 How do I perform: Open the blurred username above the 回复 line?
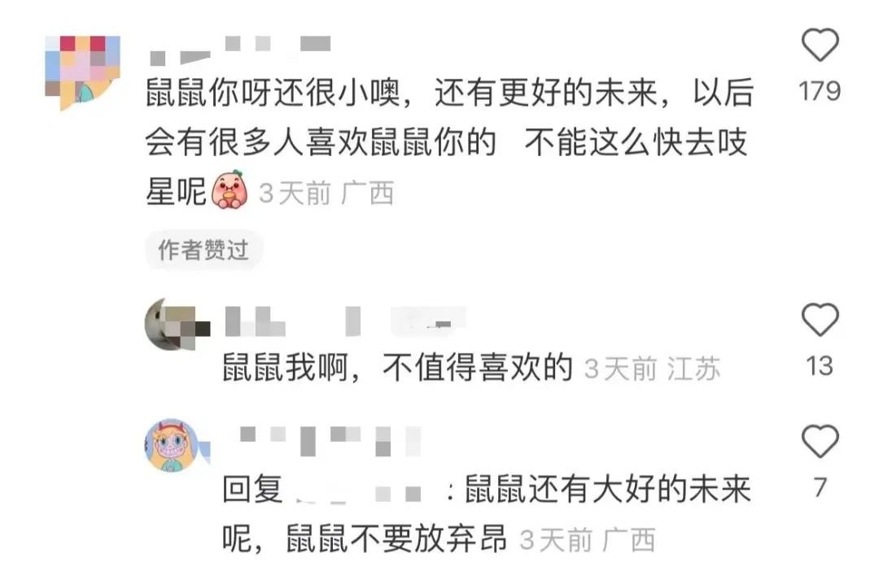(x=330, y=441)
